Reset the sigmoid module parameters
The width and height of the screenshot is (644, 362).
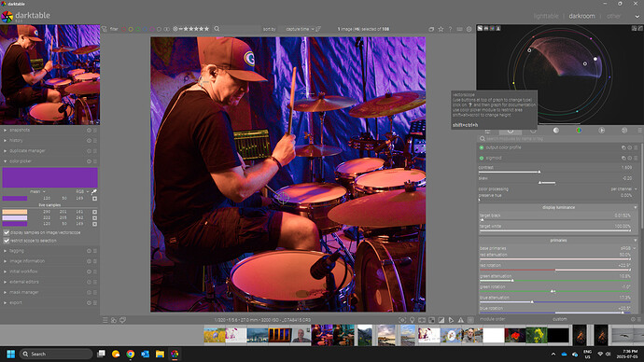tap(630, 158)
